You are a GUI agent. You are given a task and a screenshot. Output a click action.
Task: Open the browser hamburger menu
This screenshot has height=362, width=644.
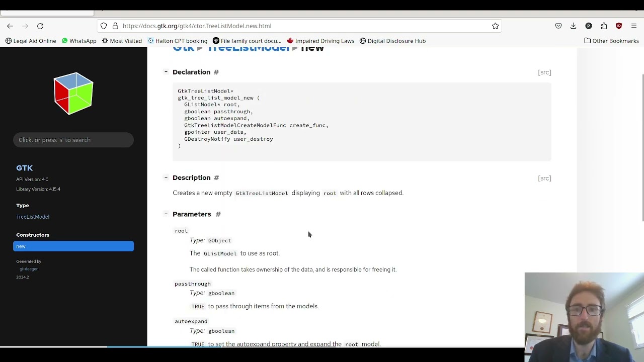coord(634,26)
